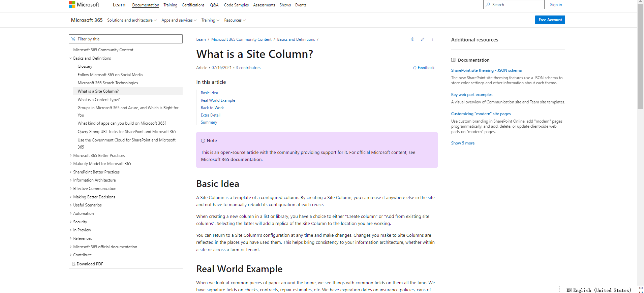Open Key web part examples link

click(x=472, y=95)
